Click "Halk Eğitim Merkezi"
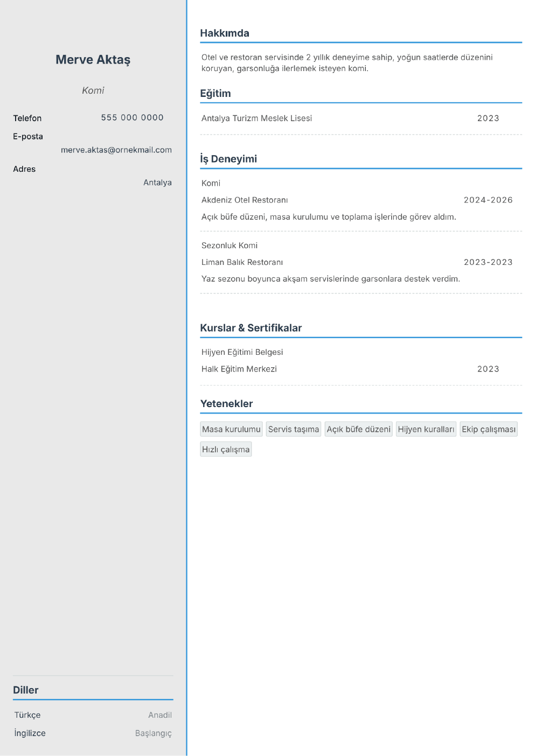 point(239,369)
